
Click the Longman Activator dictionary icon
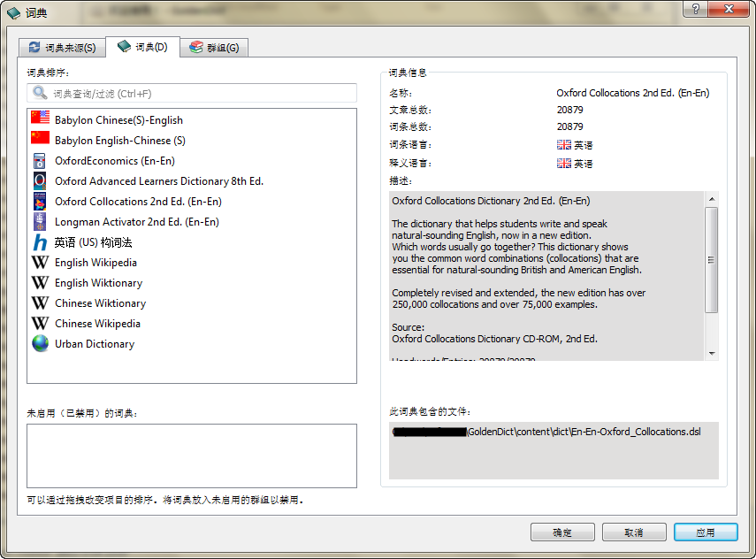coord(40,221)
